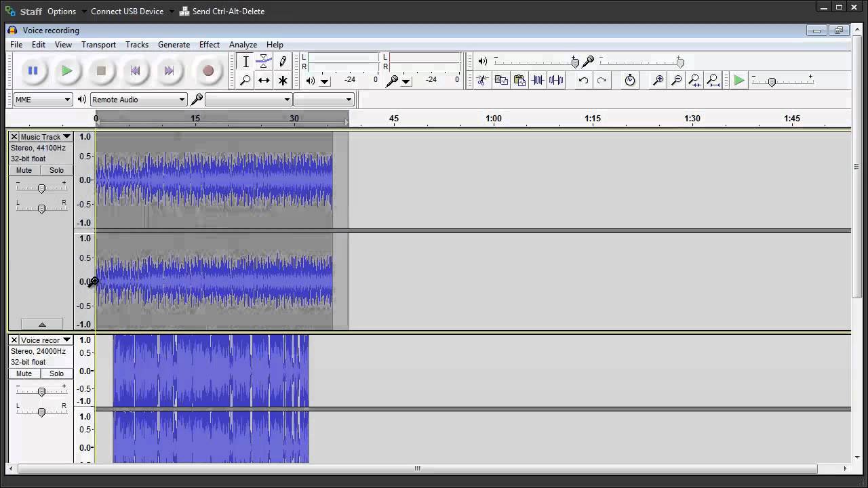Open the Remote Audio output device dropdown
The image size is (868, 488).
point(138,100)
